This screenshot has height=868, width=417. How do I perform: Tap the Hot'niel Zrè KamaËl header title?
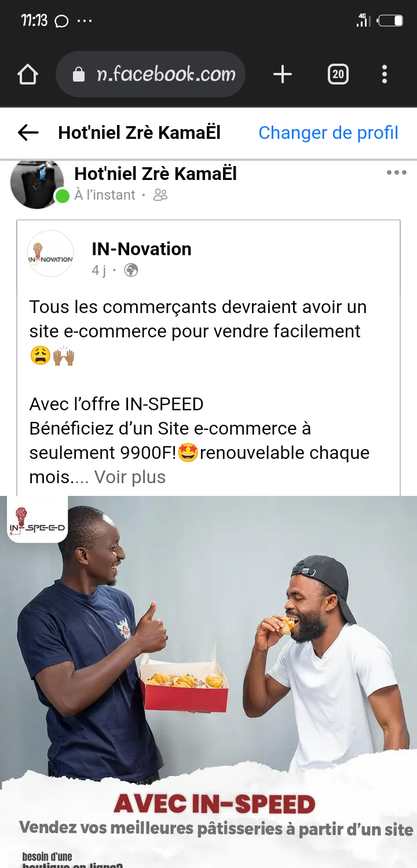tap(139, 133)
